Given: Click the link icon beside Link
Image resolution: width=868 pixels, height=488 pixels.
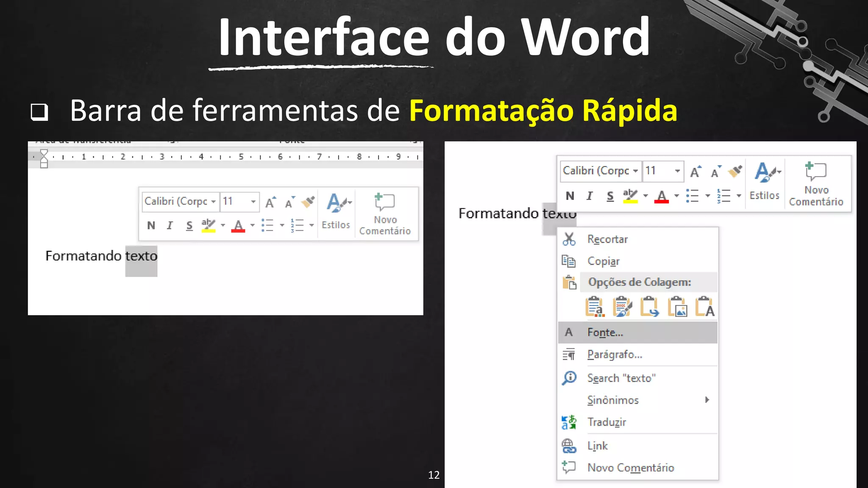Looking at the screenshot, I should click(x=569, y=446).
